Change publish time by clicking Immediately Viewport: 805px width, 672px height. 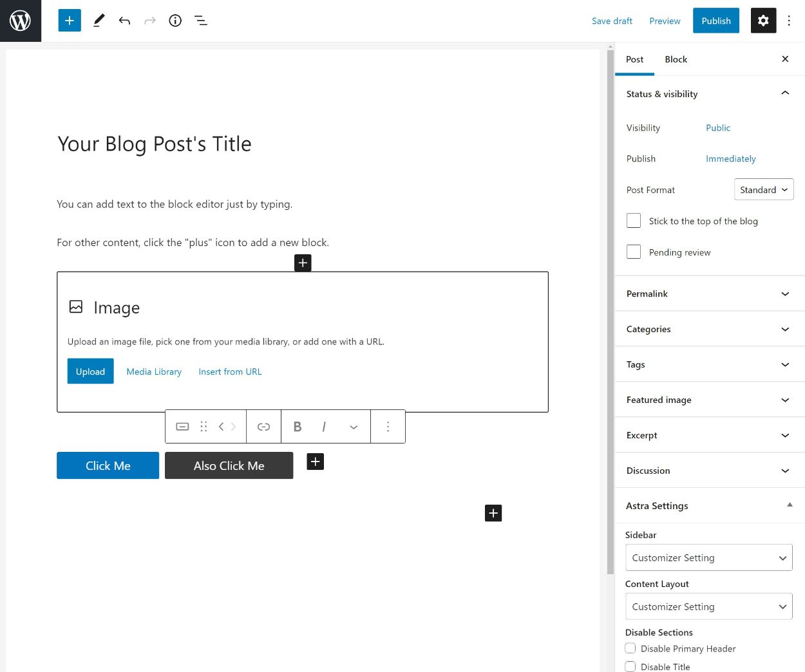(731, 158)
